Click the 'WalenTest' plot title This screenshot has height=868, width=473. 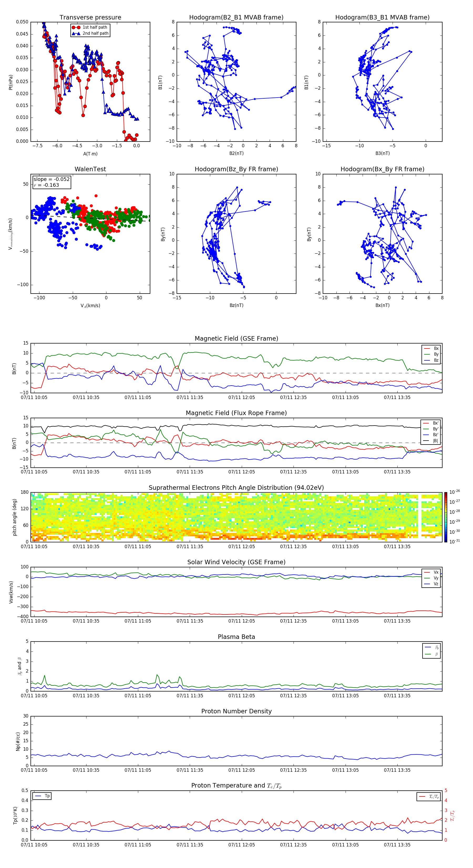point(90,169)
